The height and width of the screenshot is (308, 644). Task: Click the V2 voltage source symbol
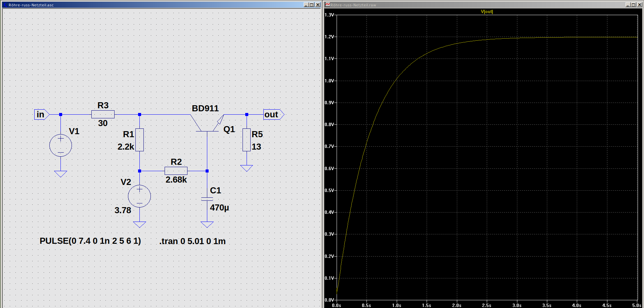(x=139, y=196)
